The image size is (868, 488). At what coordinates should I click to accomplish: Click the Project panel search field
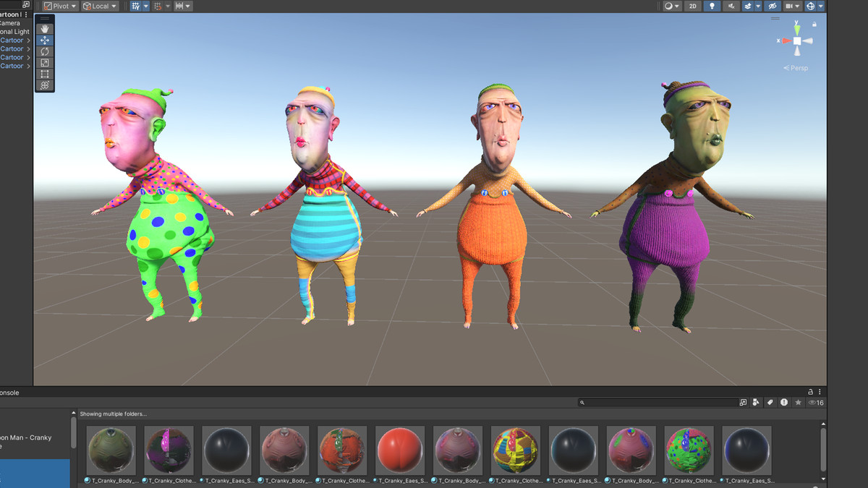click(658, 402)
